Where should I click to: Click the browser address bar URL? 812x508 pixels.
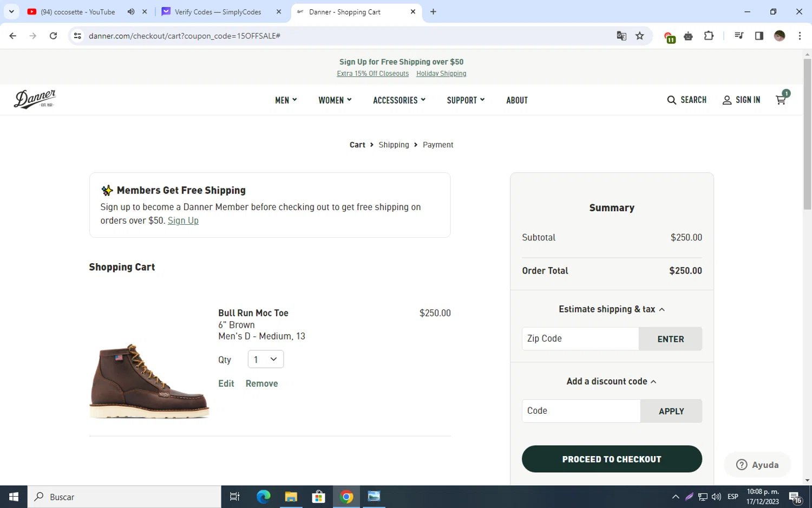click(185, 36)
